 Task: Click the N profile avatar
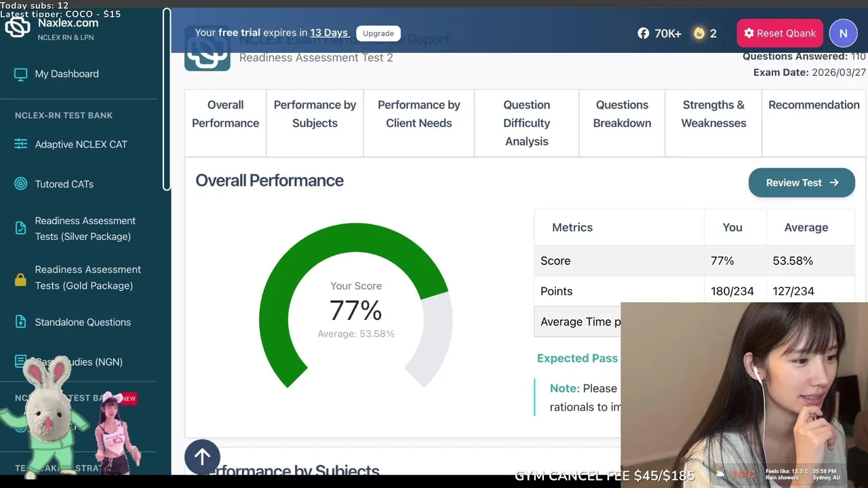coord(843,33)
